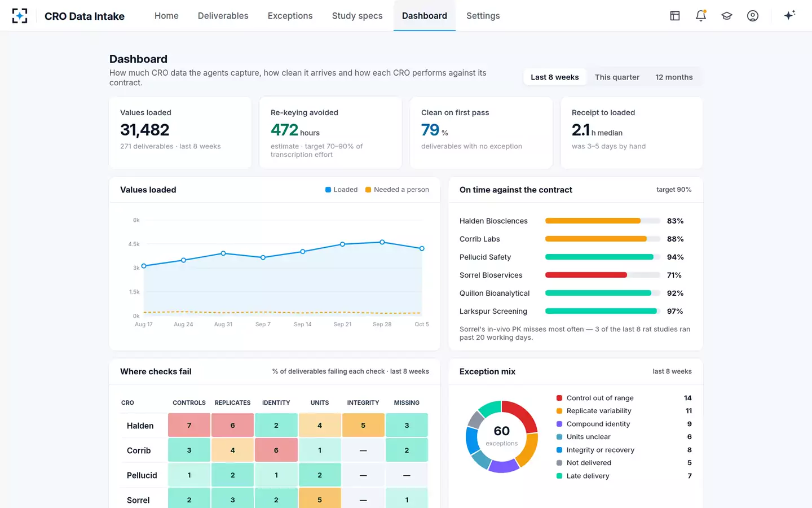Switch range to 12 months
Image resolution: width=812 pixels, height=508 pixels.
pyautogui.click(x=674, y=77)
